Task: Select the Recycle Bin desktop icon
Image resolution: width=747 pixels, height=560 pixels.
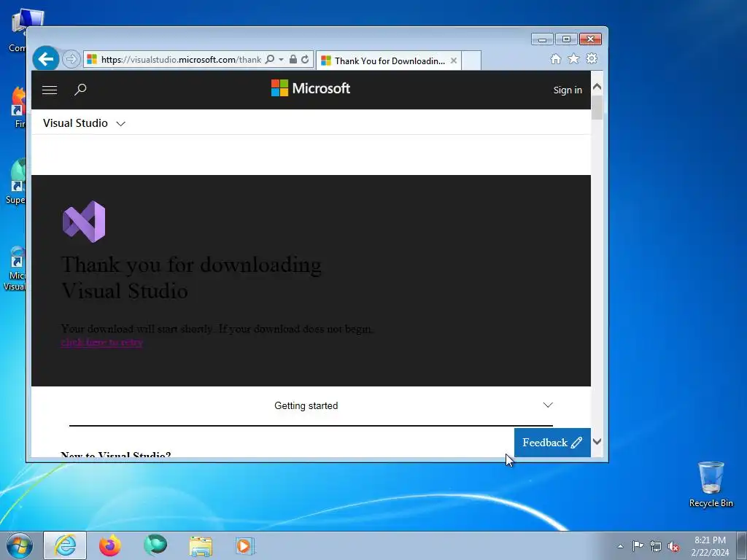Action: point(711,484)
